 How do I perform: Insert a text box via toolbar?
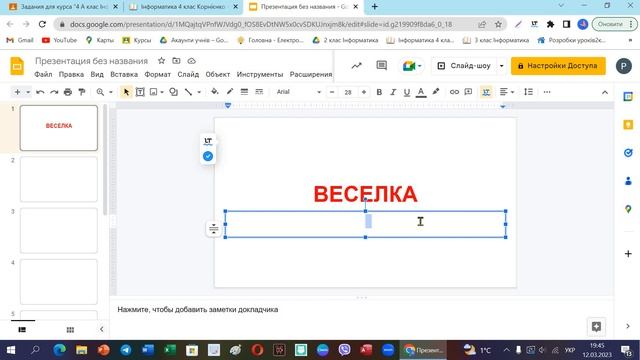point(140,92)
